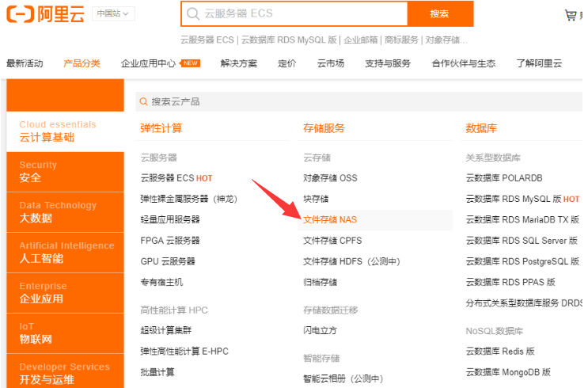Open 云数据库 POLARDB link

coord(504,178)
